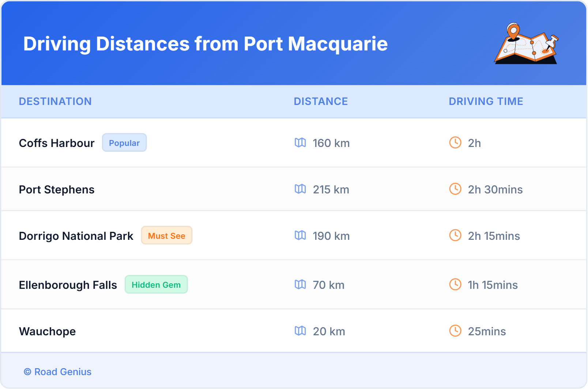Select the clock icon in the Ellenborough Falls row

click(x=455, y=285)
